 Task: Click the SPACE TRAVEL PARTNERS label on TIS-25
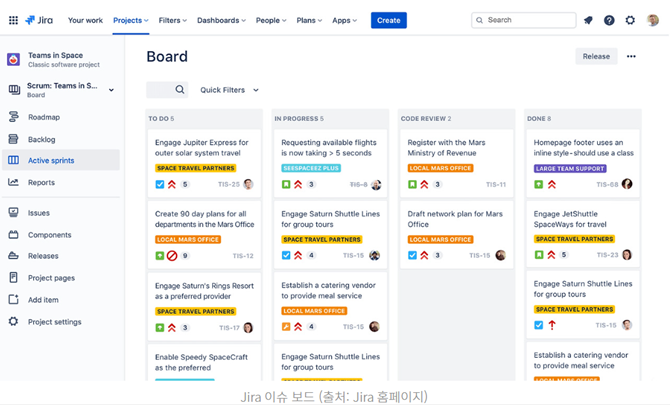(196, 168)
